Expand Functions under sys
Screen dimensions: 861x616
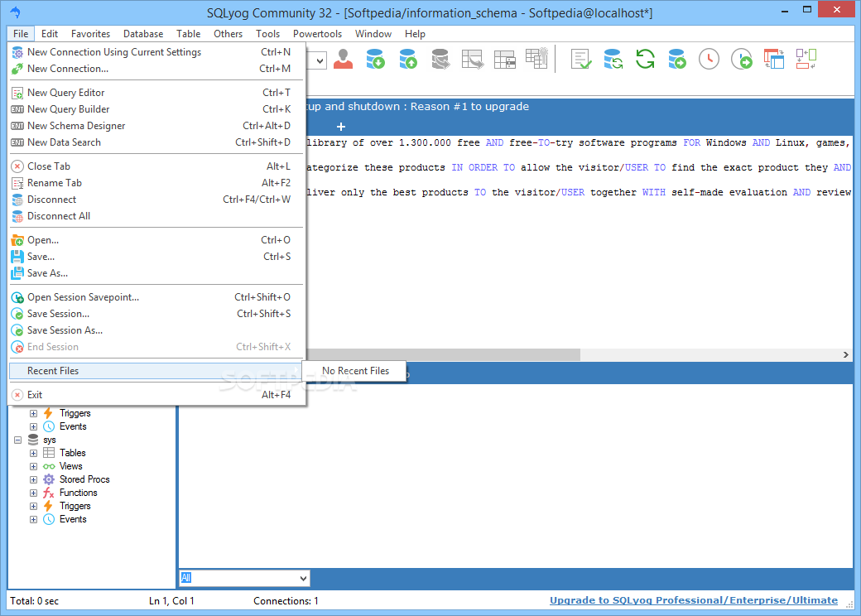point(33,493)
